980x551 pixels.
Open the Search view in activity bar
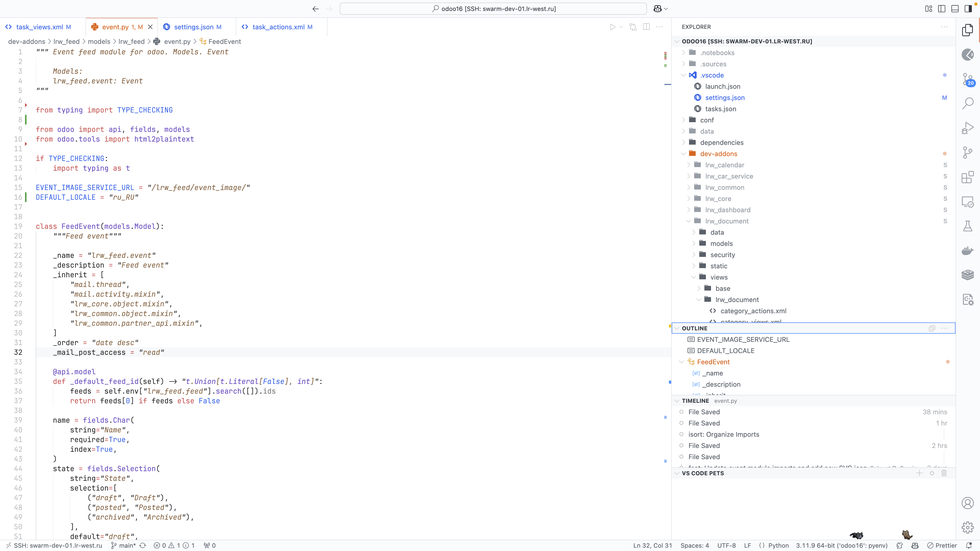(x=967, y=103)
